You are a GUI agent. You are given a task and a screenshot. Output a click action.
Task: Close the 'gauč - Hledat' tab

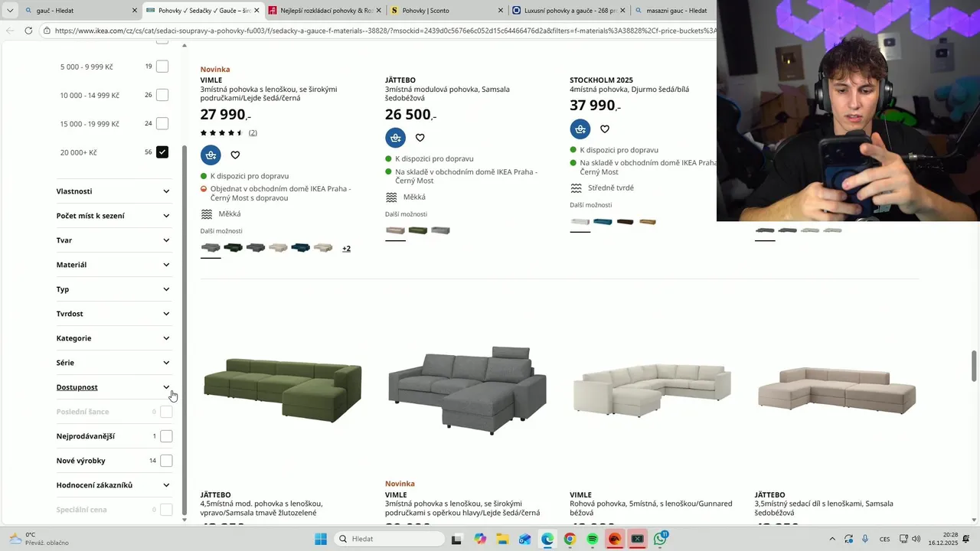pos(135,11)
